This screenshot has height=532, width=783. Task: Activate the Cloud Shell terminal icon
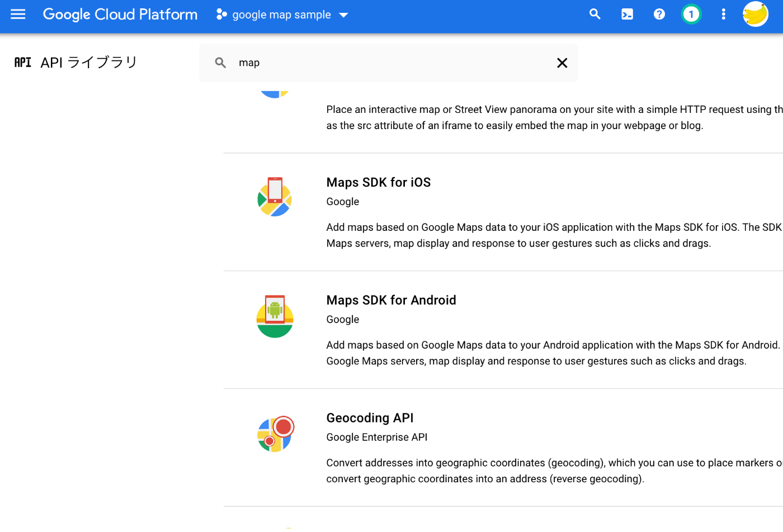(628, 15)
